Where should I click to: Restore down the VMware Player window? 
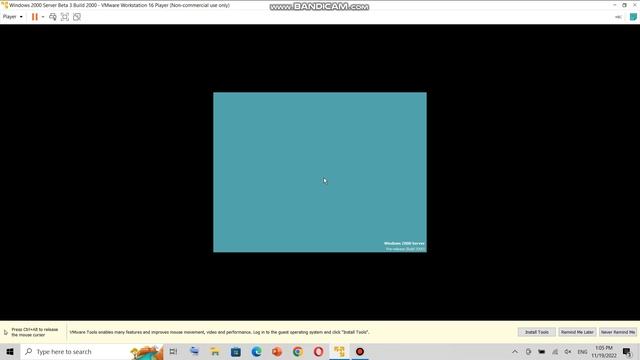(624, 5)
